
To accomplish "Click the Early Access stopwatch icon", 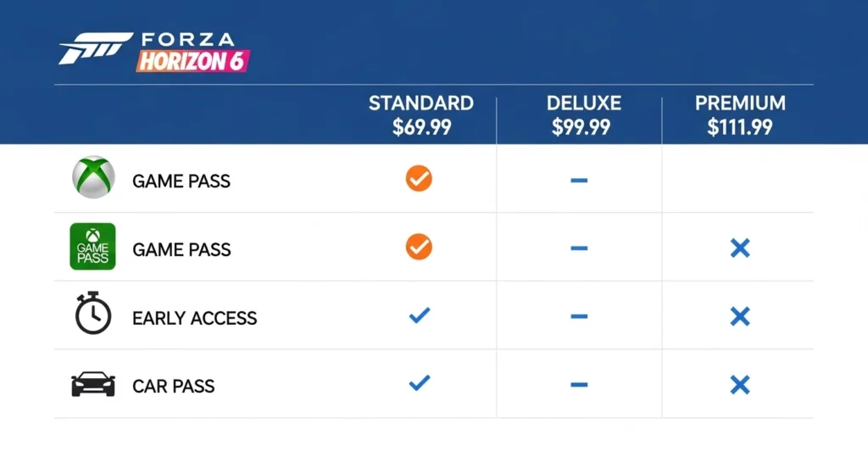I will point(93,315).
